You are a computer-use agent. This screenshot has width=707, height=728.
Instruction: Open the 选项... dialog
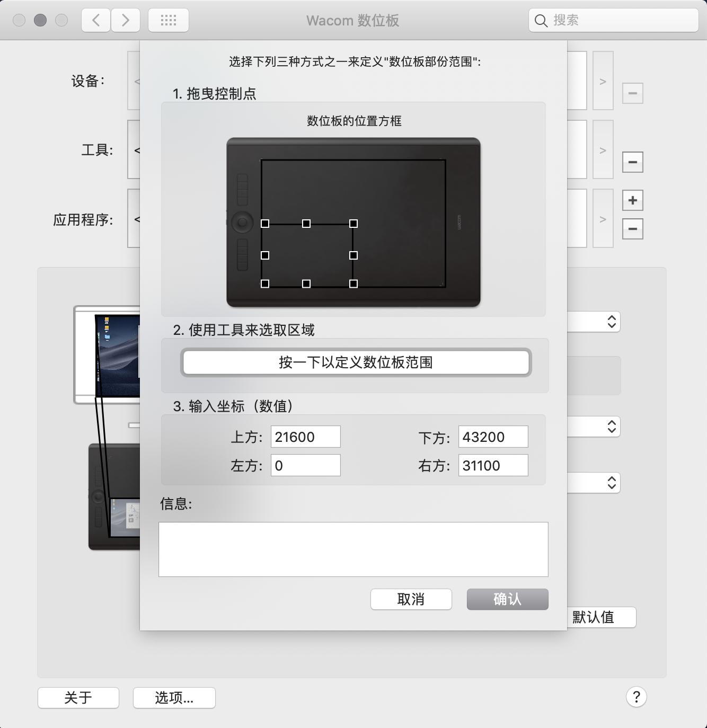[174, 698]
